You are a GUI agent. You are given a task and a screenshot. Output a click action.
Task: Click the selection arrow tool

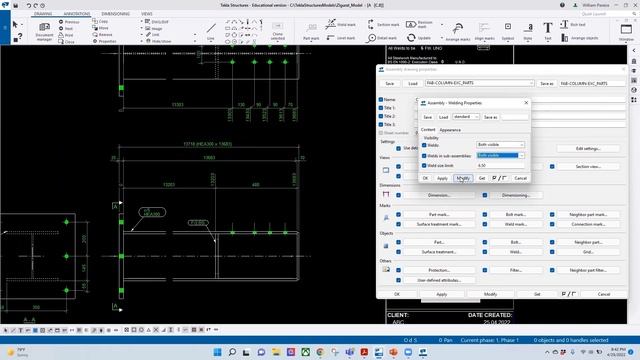pyautogui.click(x=15, y=25)
